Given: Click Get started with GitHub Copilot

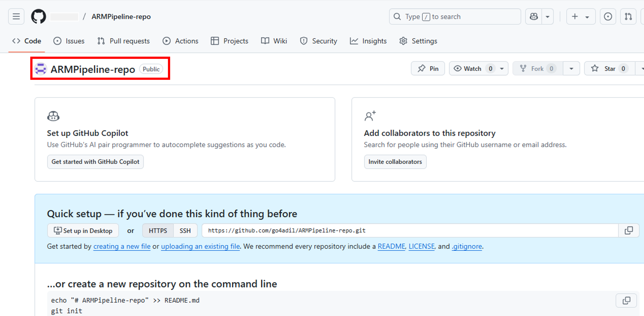Looking at the screenshot, I should tap(95, 162).
